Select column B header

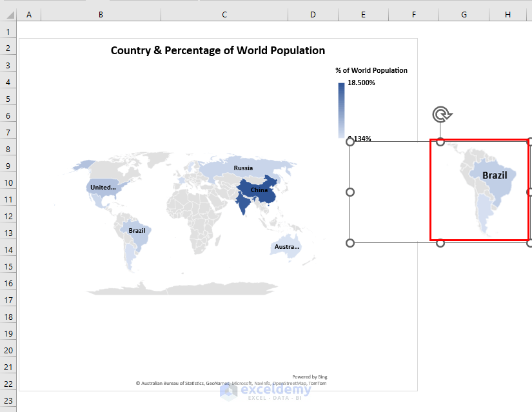(101, 15)
